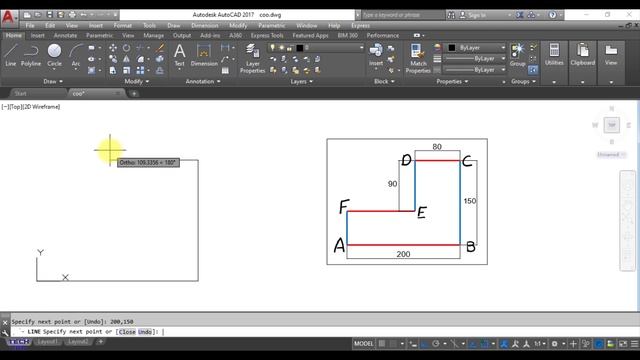
Task: Expand the Annotation panel
Action: click(x=203, y=81)
